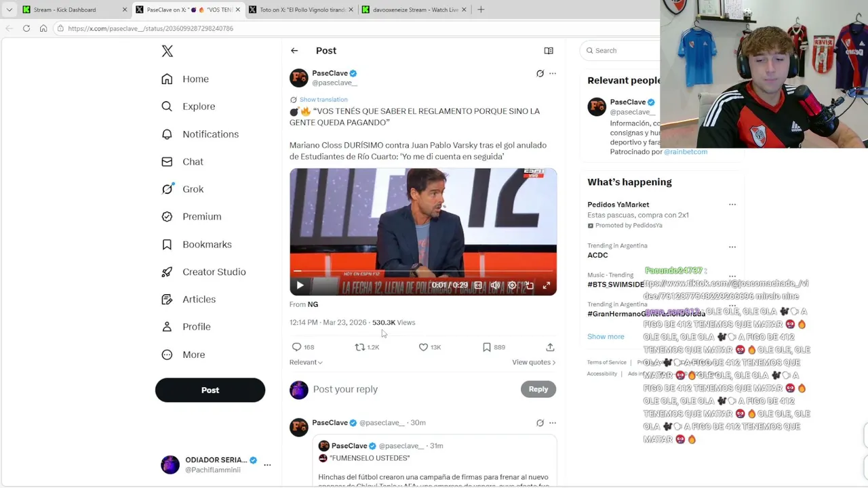The height and width of the screenshot is (488, 868).
Task: Open reader view book icon in Post header
Action: [549, 51]
